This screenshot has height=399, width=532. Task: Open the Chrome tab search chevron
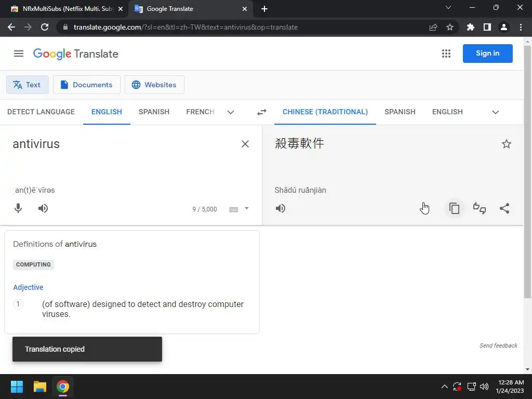tap(448, 7)
